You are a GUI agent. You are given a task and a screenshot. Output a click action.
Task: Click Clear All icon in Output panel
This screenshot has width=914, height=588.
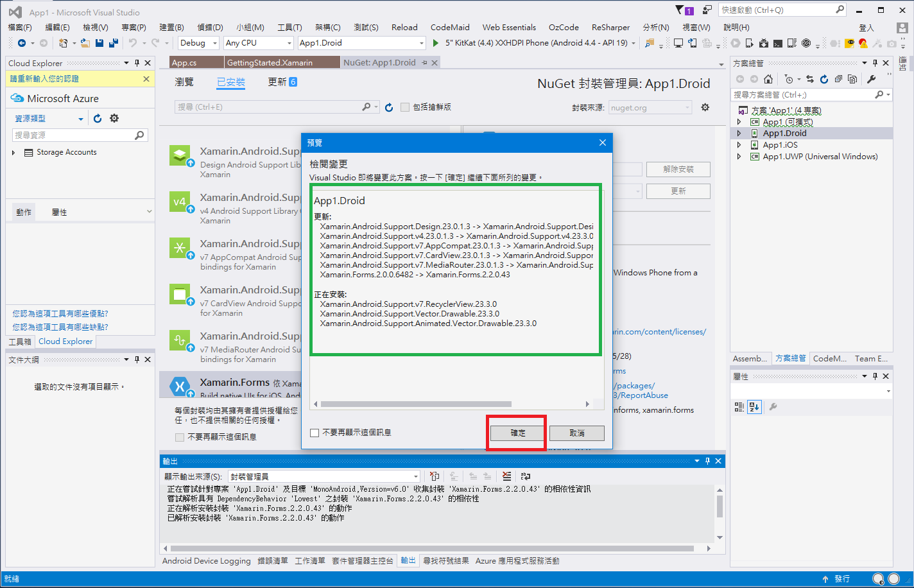507,476
